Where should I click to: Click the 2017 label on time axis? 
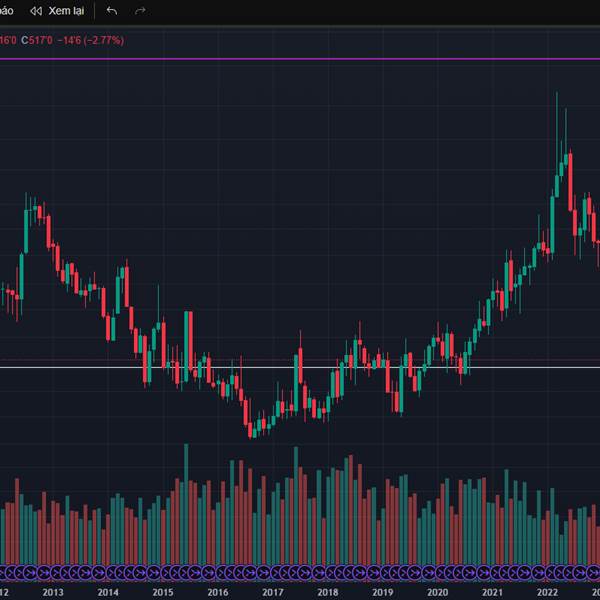pyautogui.click(x=273, y=592)
